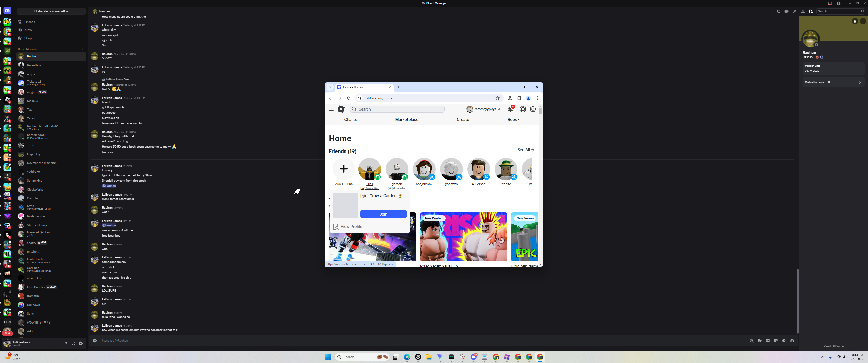Click the friend status button on Rauhan's profile
This screenshot has width=868, height=363.
pyautogui.click(x=855, y=21)
